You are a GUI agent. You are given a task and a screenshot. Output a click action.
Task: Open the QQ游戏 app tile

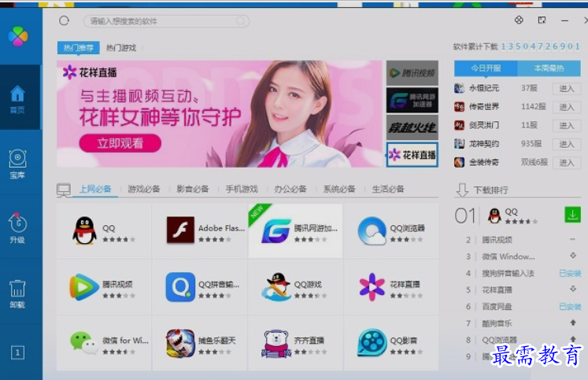[295, 287]
